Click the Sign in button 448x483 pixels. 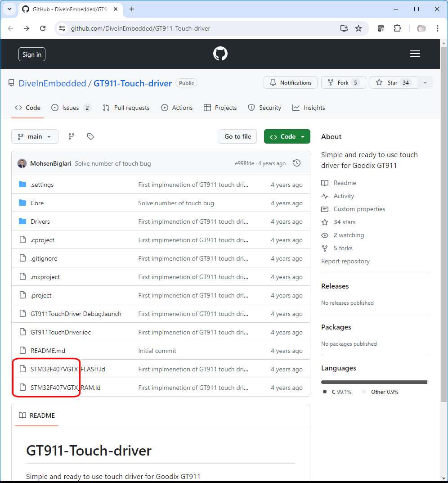point(31,54)
